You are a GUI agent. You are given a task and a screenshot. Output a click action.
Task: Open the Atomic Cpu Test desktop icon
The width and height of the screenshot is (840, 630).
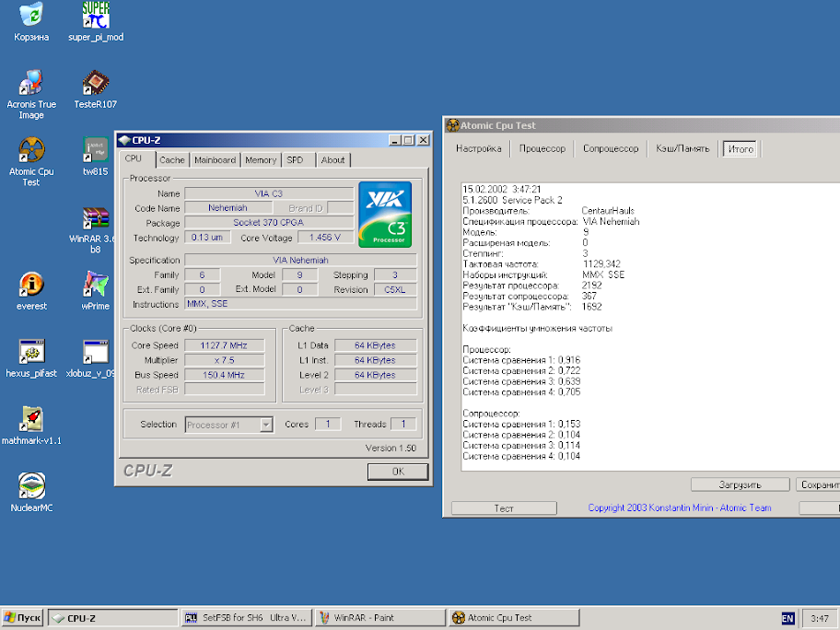[31, 151]
